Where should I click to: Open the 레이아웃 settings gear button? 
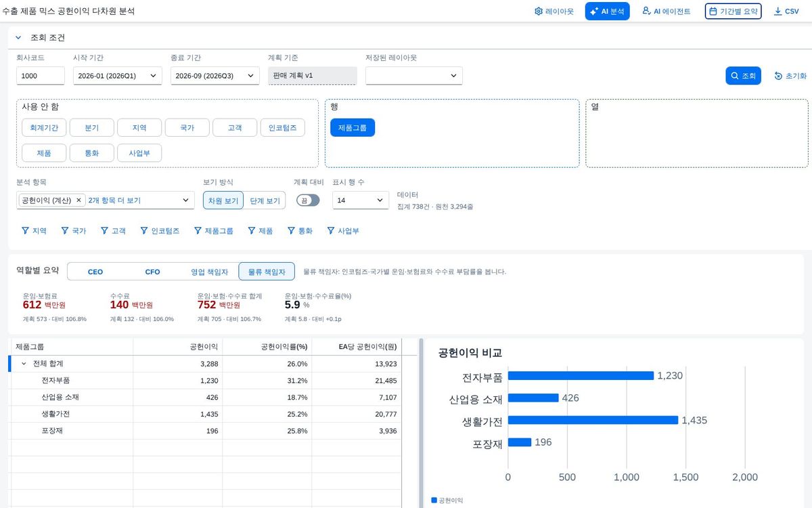pyautogui.click(x=554, y=12)
